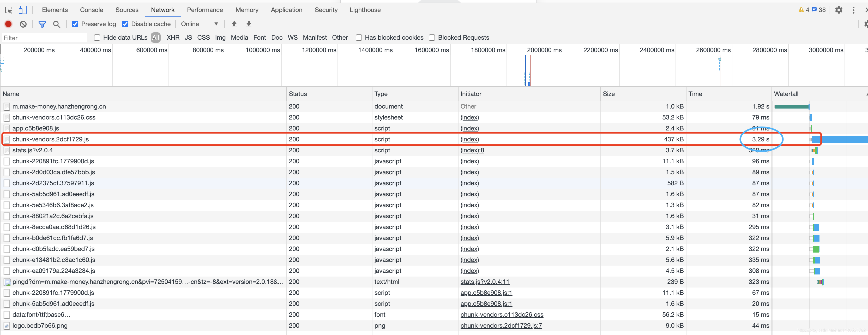Filter requests by XHR type
This screenshot has width=868, height=335.
click(x=173, y=37)
